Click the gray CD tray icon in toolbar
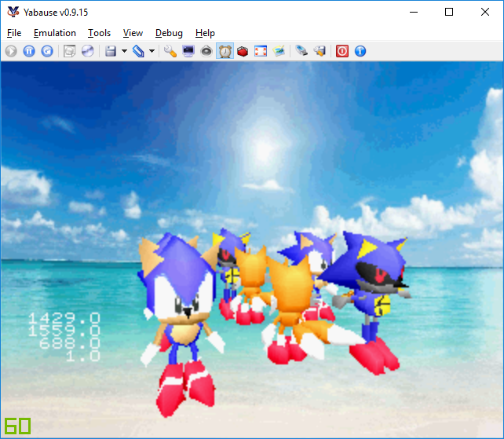This screenshot has width=504, height=439. click(69, 51)
